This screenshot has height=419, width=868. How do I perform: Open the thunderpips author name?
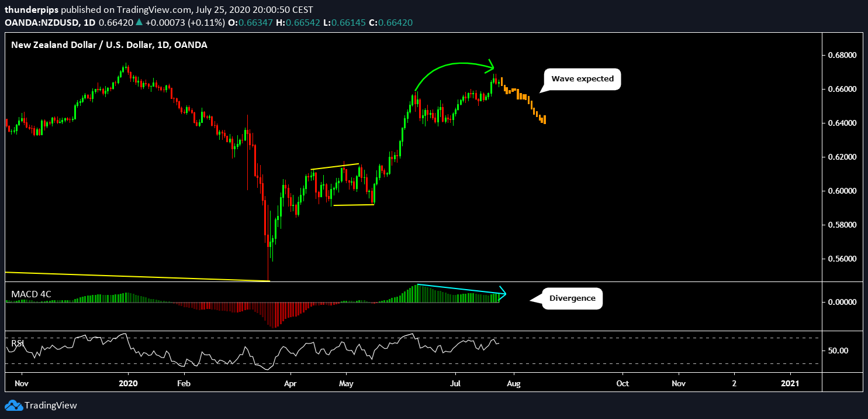31,10
